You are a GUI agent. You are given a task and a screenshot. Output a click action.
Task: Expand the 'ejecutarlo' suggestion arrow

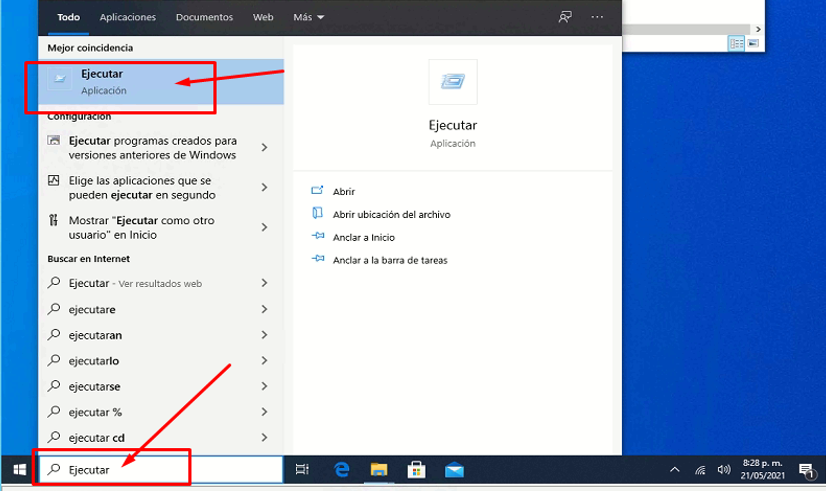tap(264, 361)
